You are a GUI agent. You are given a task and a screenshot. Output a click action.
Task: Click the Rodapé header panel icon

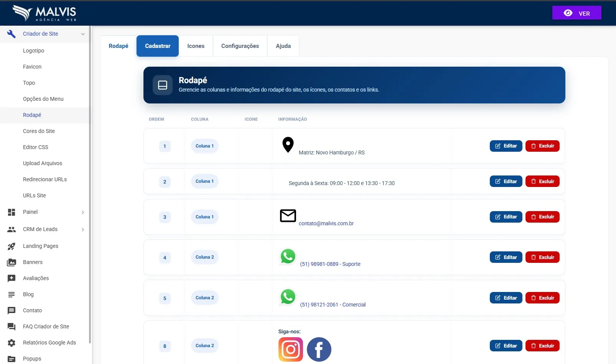163,85
